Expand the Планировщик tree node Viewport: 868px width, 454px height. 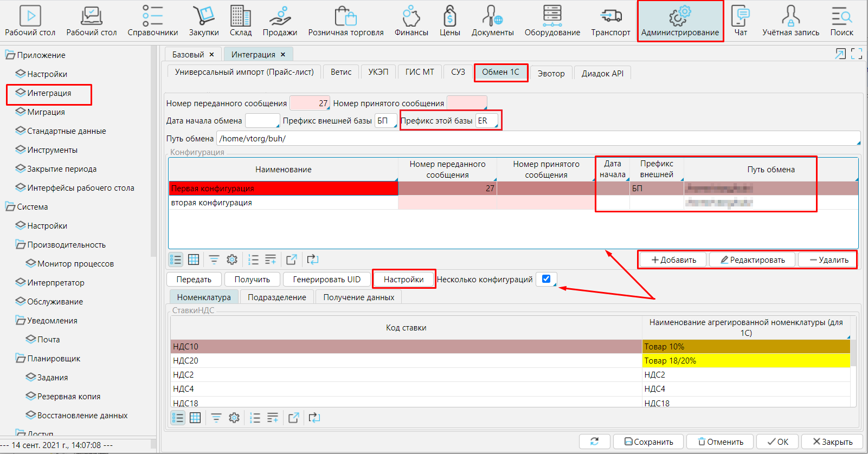[21, 358]
